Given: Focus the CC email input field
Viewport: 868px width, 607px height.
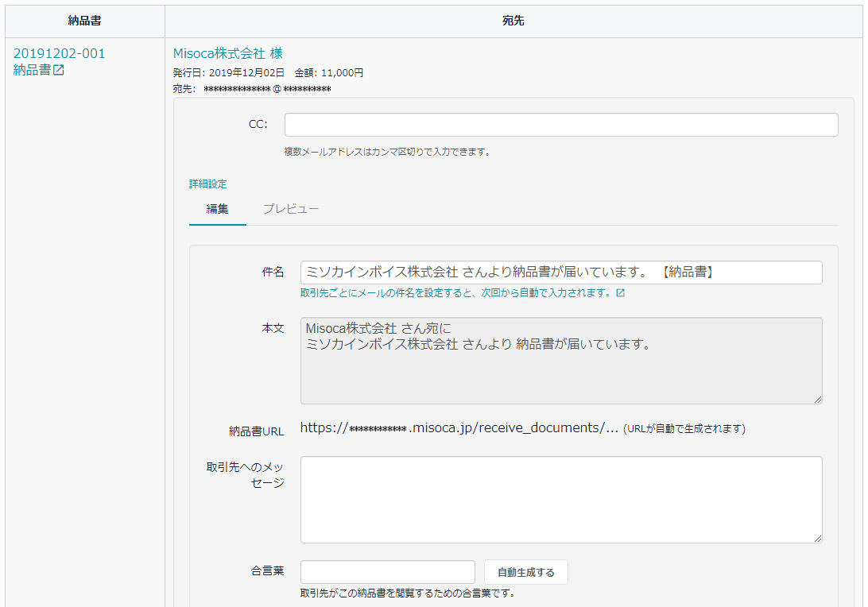Looking at the screenshot, I should coord(561,125).
